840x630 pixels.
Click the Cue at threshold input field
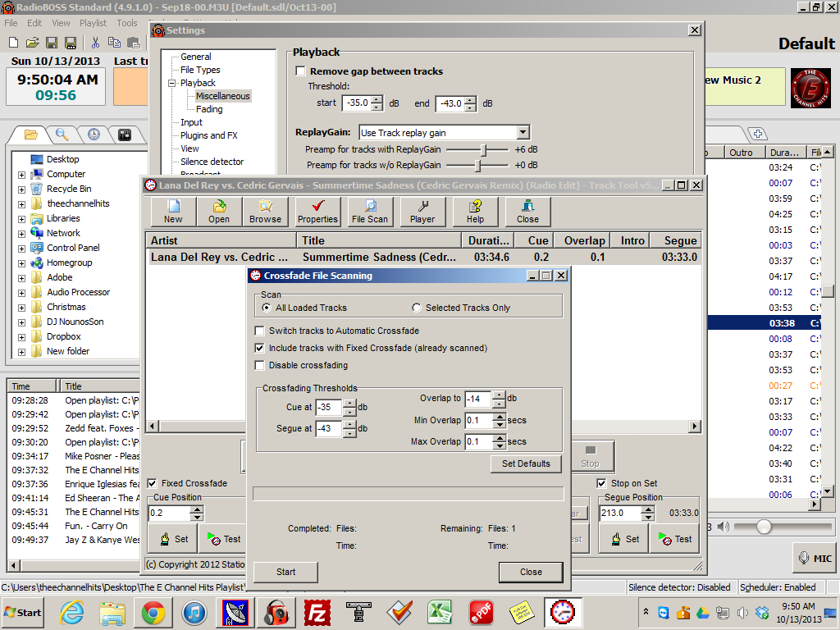coord(328,407)
